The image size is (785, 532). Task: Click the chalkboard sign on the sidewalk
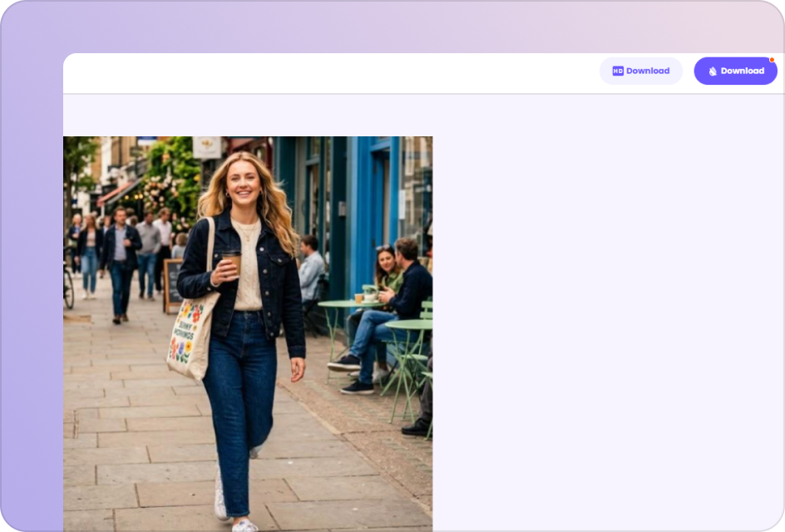click(x=172, y=284)
